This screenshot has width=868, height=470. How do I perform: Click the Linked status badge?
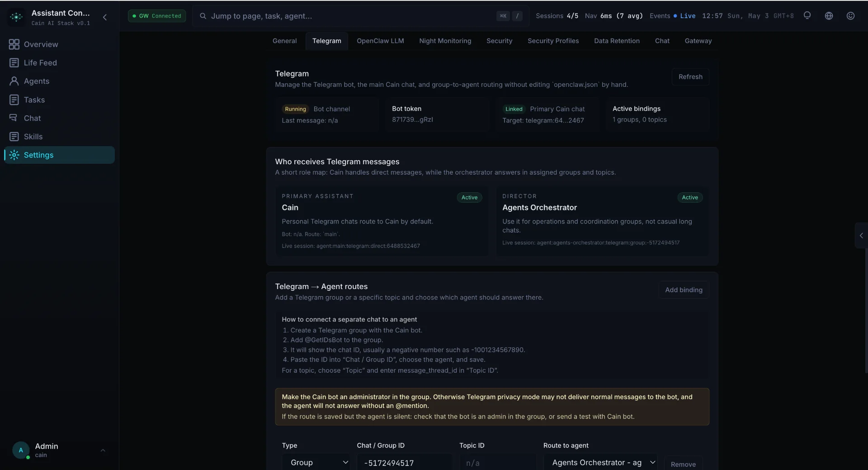(x=514, y=109)
